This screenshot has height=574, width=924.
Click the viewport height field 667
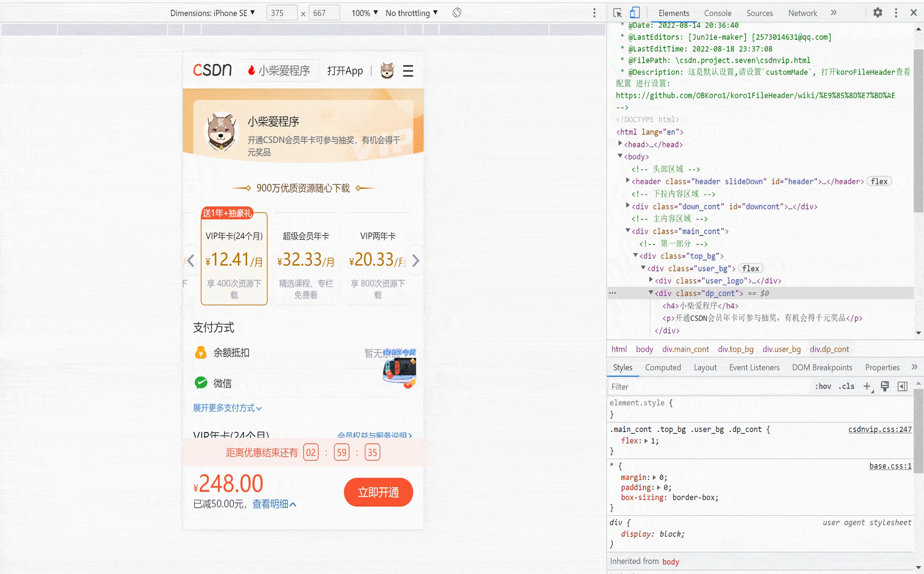tap(324, 13)
